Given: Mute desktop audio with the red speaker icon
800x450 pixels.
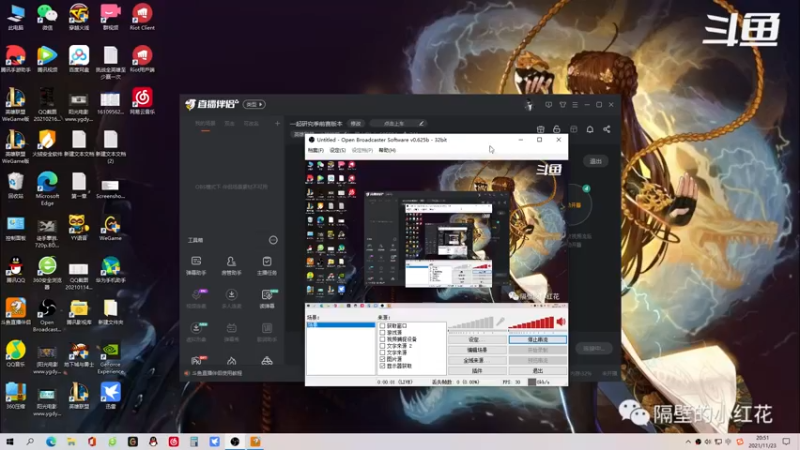Looking at the screenshot, I should pos(561,322).
